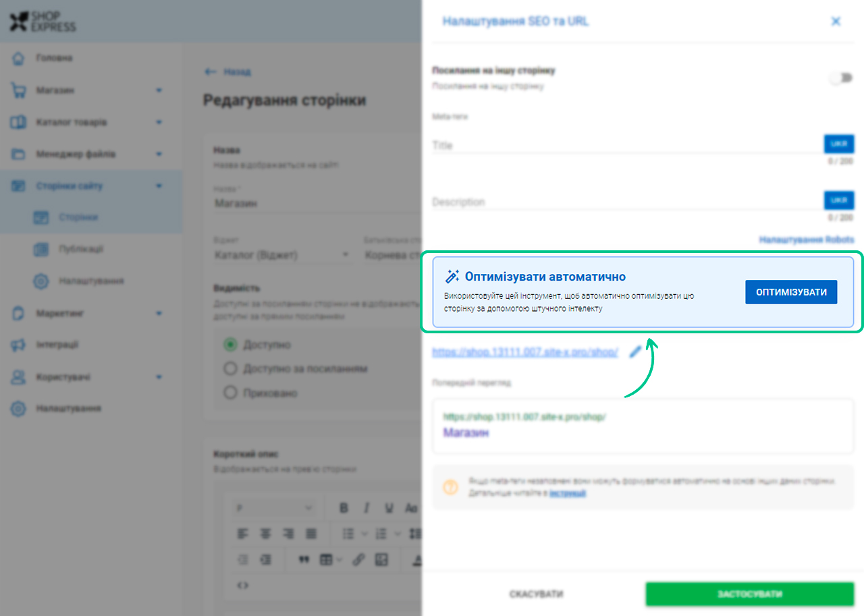Click UKR language button beside Title
This screenshot has width=864, height=616.
pyautogui.click(x=838, y=144)
